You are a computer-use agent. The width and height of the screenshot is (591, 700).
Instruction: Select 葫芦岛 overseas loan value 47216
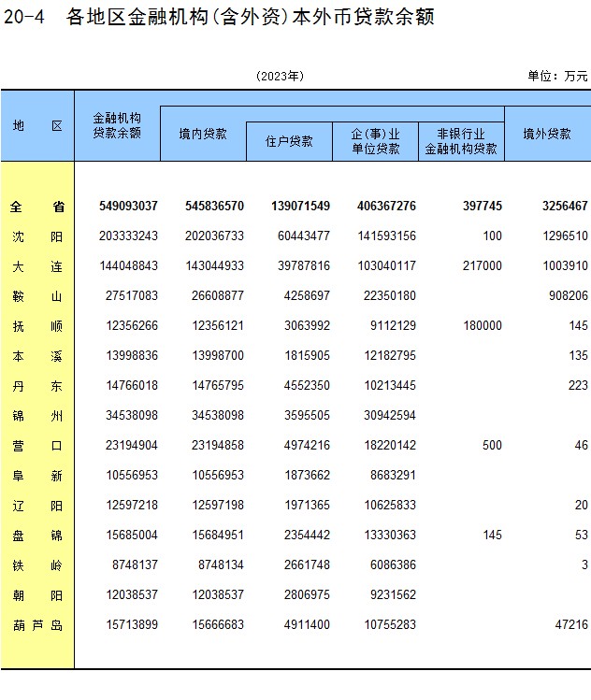[x=571, y=624]
